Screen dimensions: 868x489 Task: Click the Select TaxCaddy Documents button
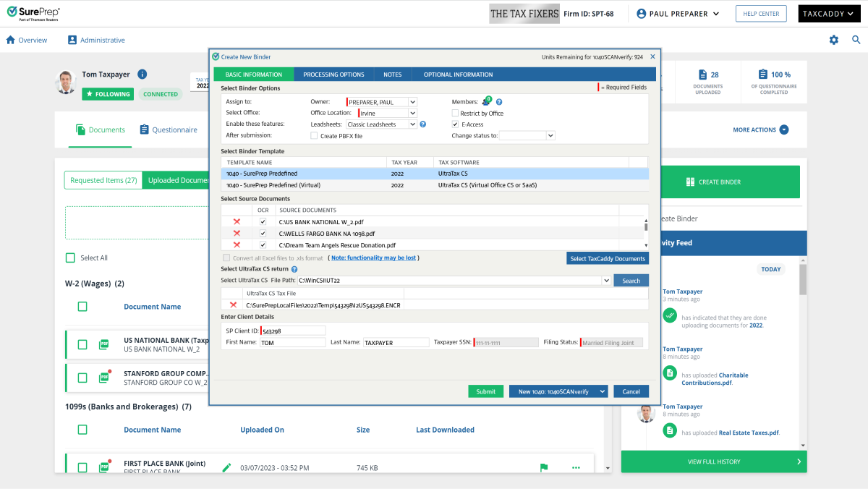pos(607,258)
